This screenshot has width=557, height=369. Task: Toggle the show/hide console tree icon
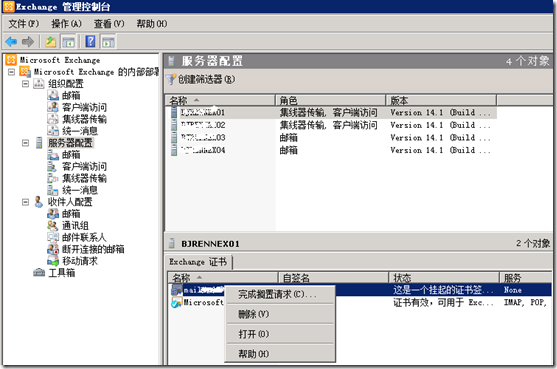(x=68, y=42)
